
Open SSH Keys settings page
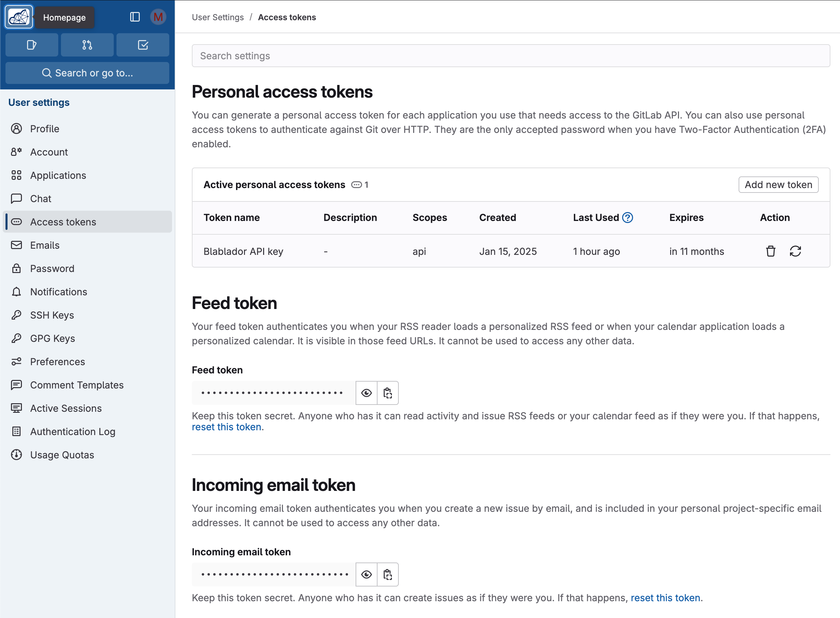click(52, 315)
